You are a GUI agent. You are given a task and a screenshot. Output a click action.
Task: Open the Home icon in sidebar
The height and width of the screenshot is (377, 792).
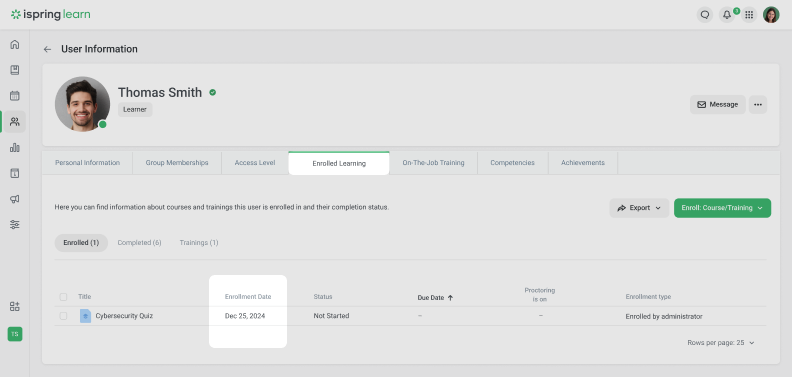(15, 44)
